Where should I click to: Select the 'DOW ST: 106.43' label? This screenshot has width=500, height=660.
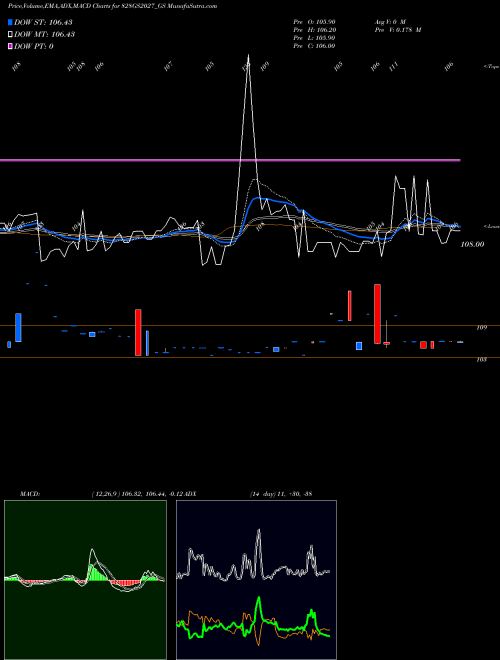tap(44, 22)
